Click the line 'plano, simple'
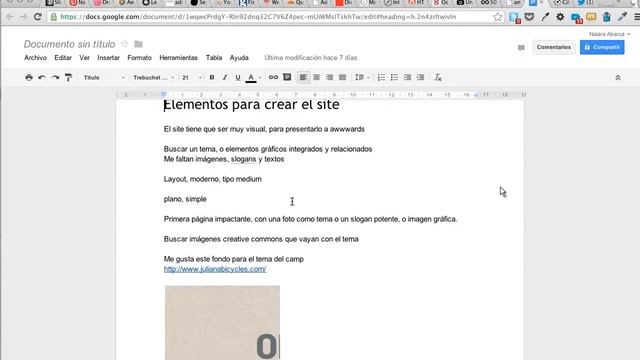 185,199
